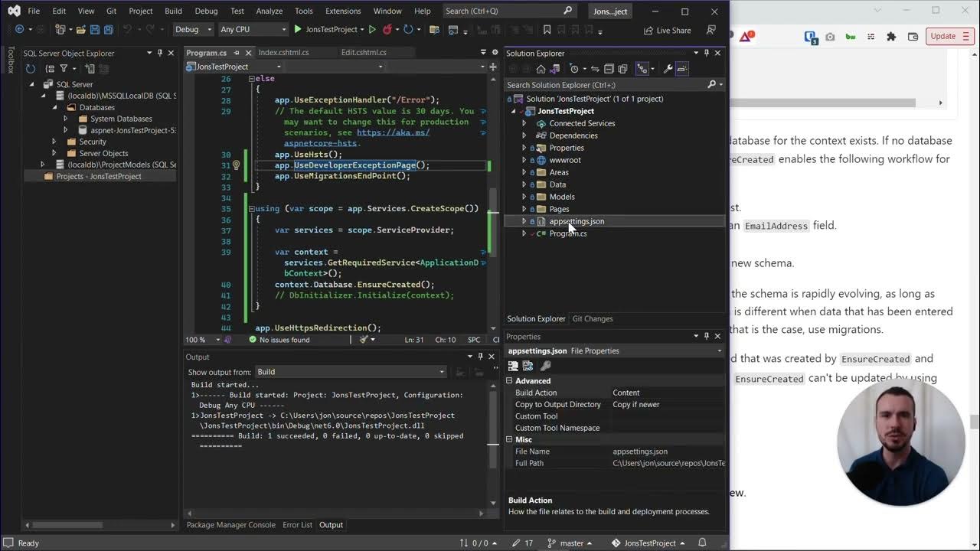
Task: Click the lightbulb quick actions icon
Action: 236,165
